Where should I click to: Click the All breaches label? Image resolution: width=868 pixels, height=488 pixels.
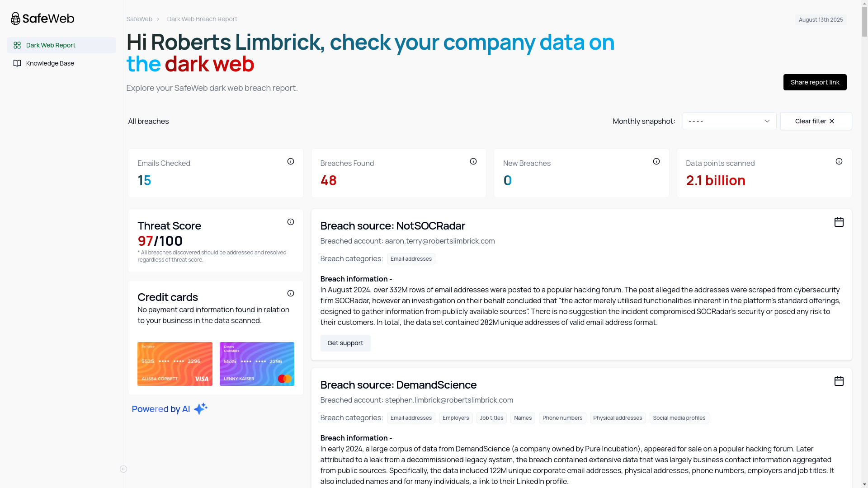tap(148, 121)
